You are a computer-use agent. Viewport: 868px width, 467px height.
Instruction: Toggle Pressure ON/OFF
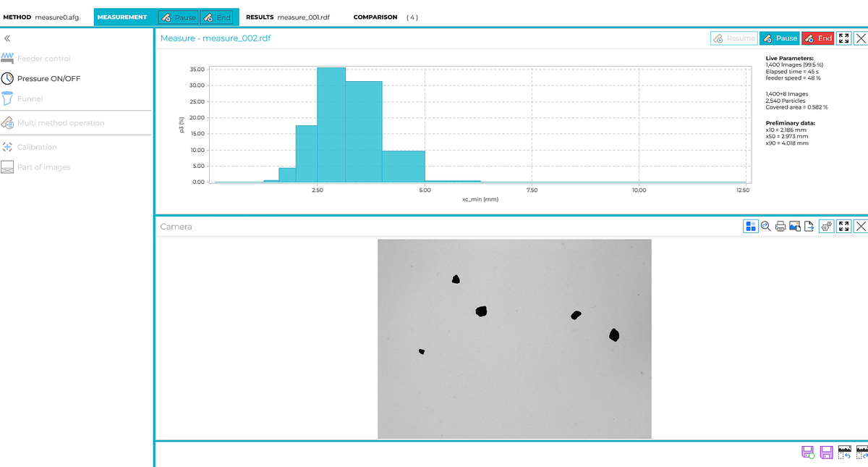point(49,78)
